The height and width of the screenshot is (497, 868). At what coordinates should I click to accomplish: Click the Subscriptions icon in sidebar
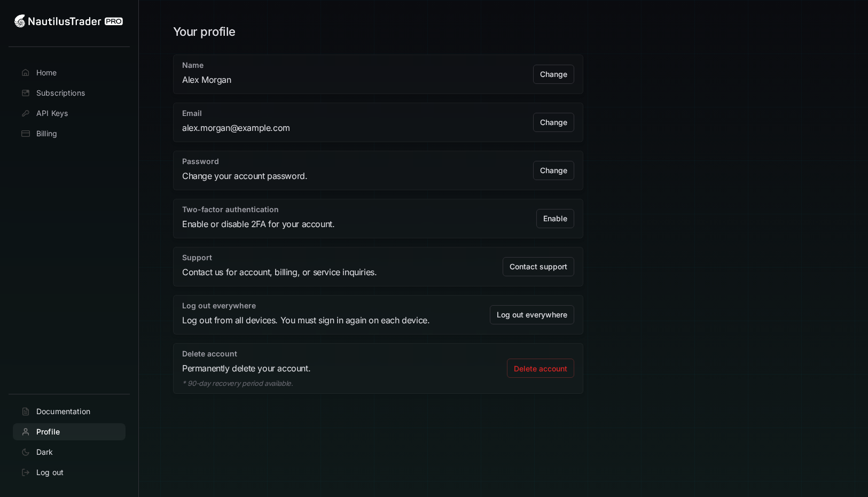point(26,93)
